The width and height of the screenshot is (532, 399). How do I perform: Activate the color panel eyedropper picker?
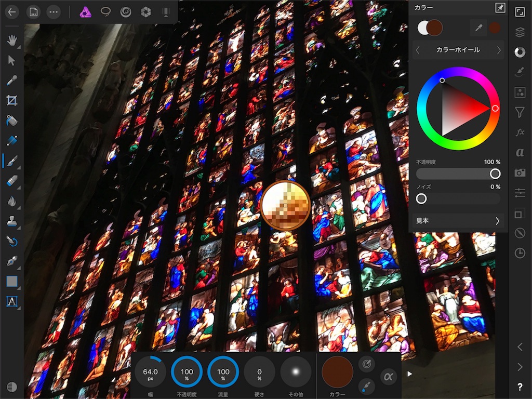[478, 28]
